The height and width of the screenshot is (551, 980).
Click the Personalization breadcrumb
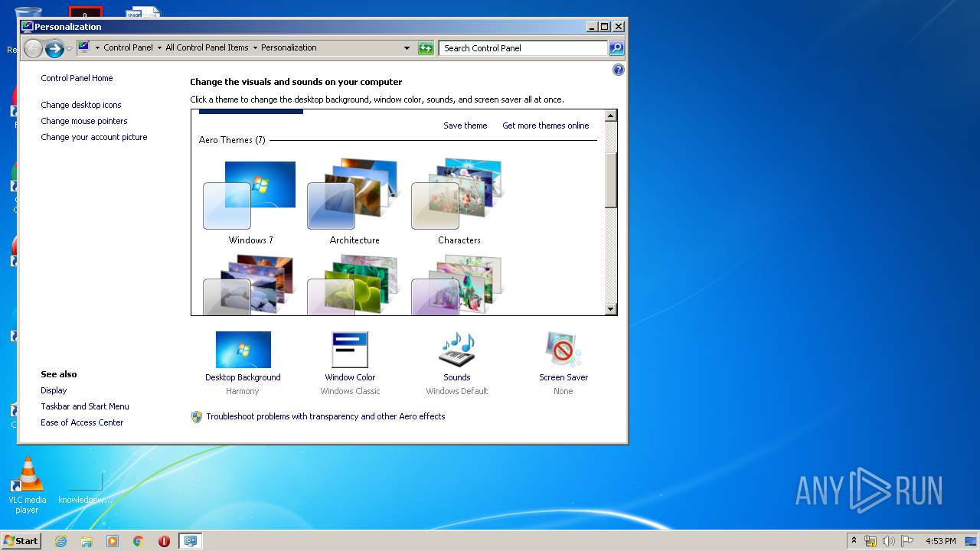click(289, 47)
